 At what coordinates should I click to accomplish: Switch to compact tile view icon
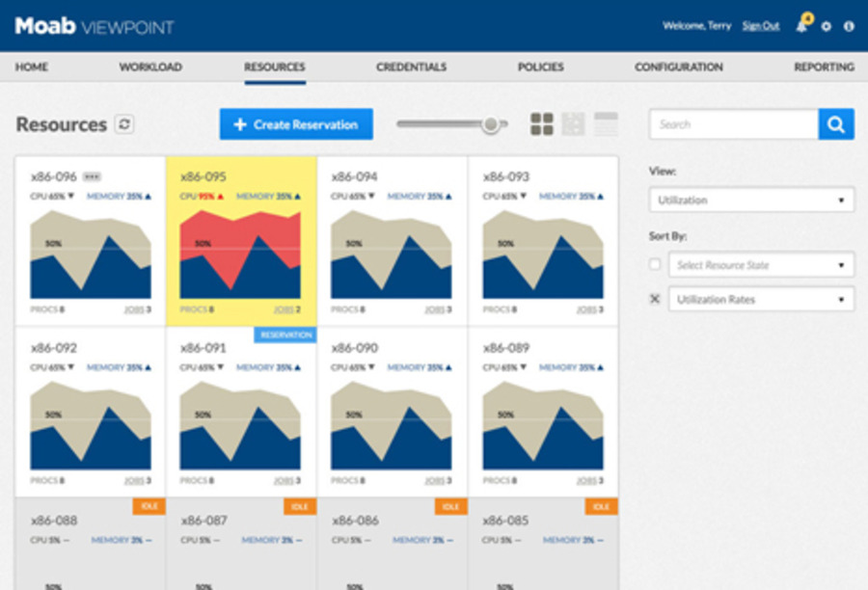[573, 124]
